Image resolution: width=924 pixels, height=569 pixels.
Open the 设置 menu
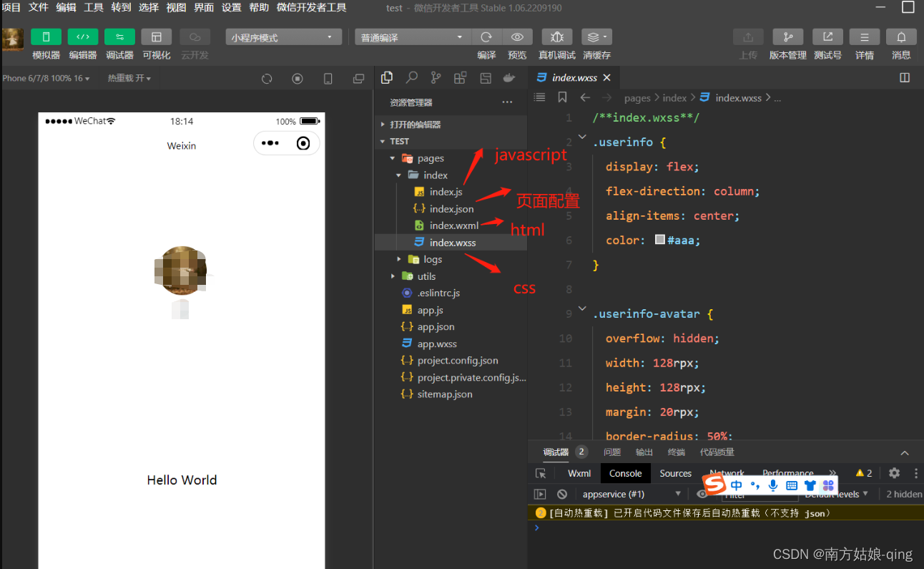click(x=232, y=7)
